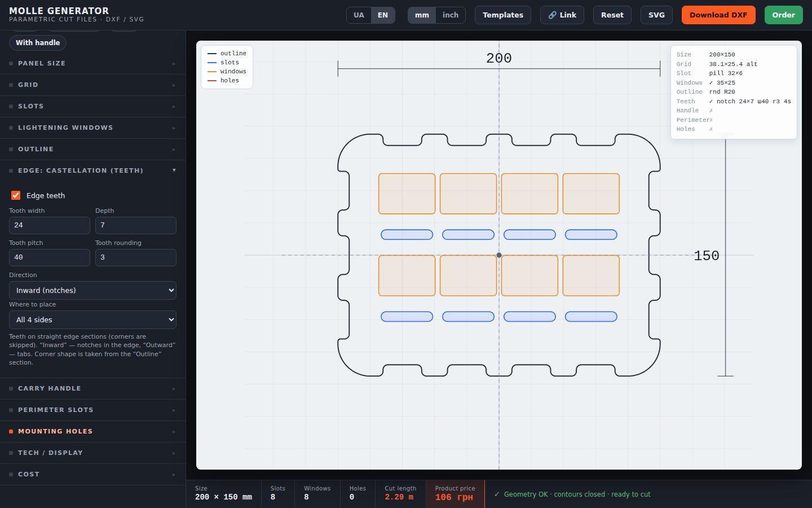This screenshot has width=812, height=508.
Task: Place an Order
Action: [784, 15]
